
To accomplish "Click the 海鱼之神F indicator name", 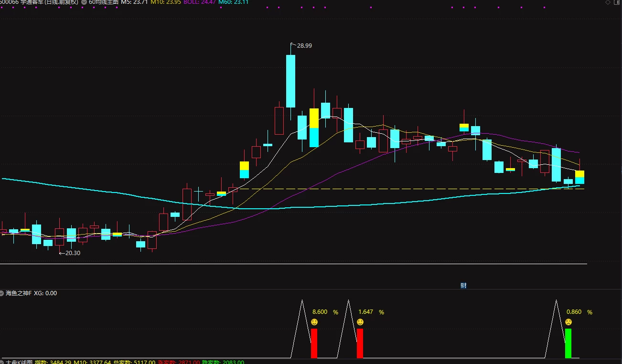I will point(19,293).
